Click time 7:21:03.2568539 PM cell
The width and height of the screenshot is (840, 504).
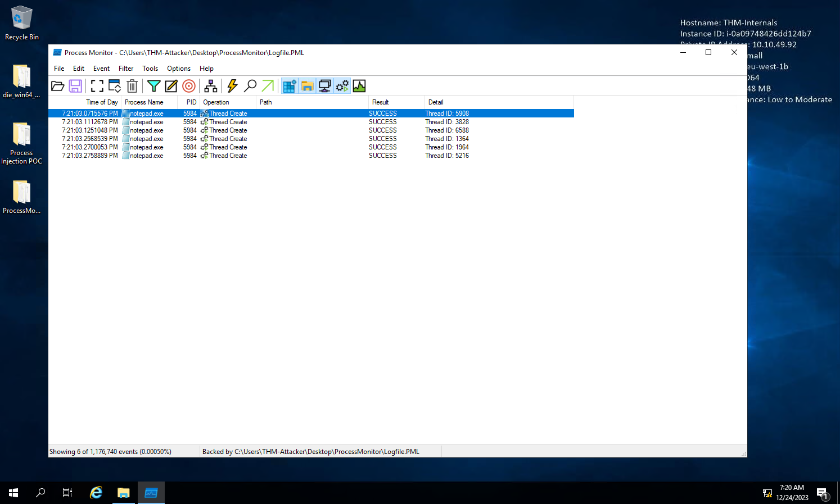pyautogui.click(x=90, y=139)
